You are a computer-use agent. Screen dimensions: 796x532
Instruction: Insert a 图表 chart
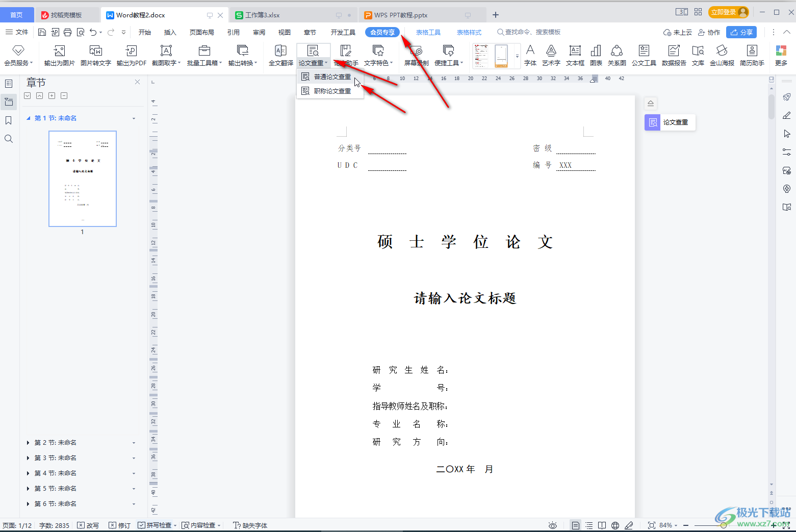(596, 56)
